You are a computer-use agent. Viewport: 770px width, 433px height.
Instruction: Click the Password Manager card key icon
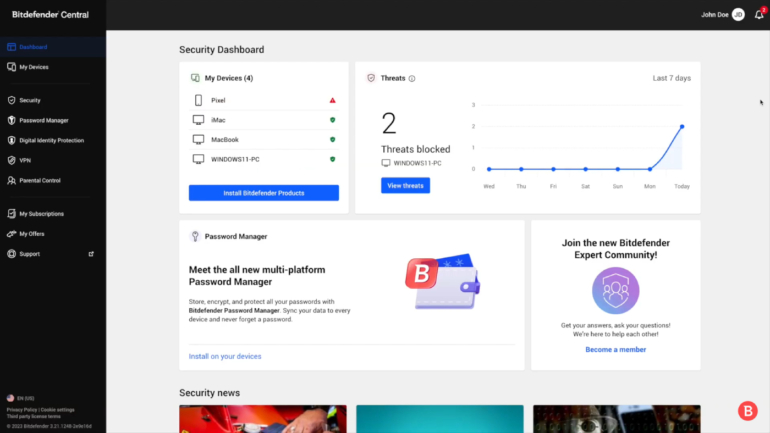tap(195, 236)
